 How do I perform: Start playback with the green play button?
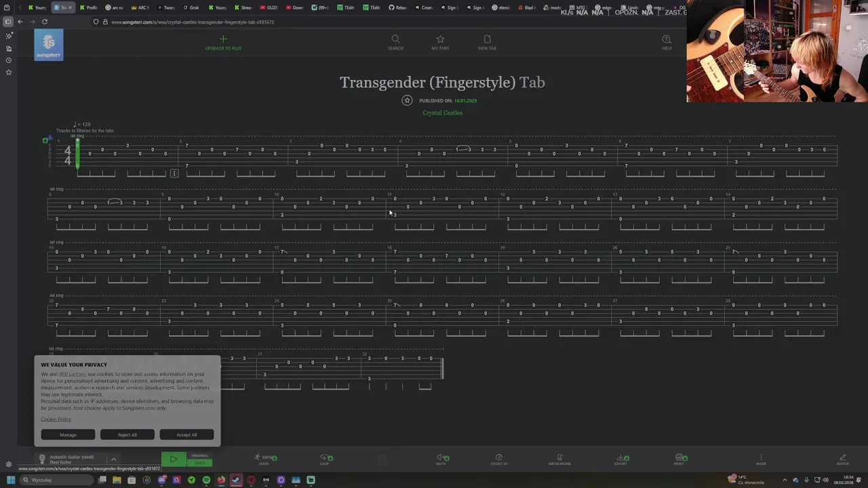point(174,460)
